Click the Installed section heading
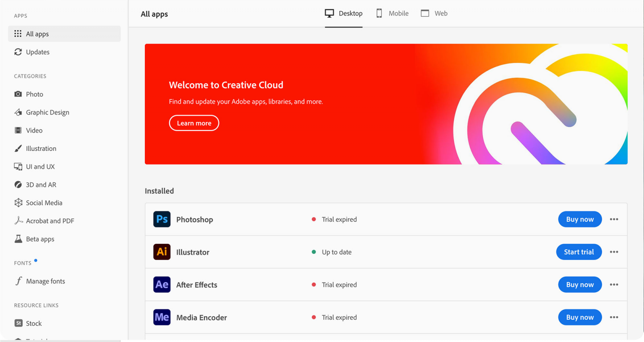Screen dimensions: 644x342 click(x=159, y=191)
